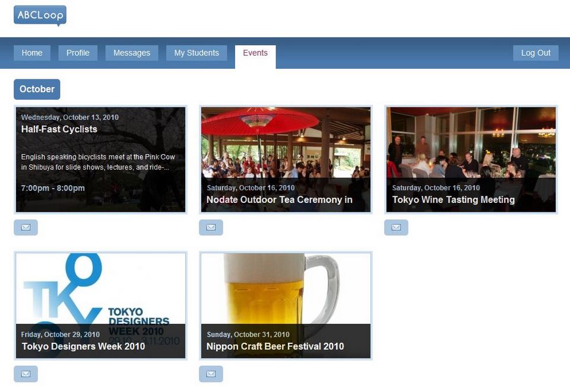The height and width of the screenshot is (392, 570).
Task: Click envelope icon under Tokyo Wine Tasting
Action: click(396, 228)
